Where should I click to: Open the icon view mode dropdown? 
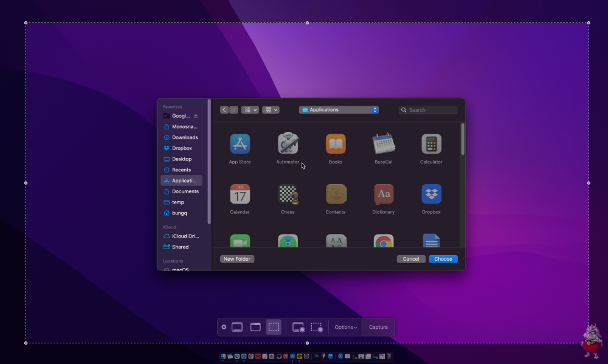tap(250, 110)
